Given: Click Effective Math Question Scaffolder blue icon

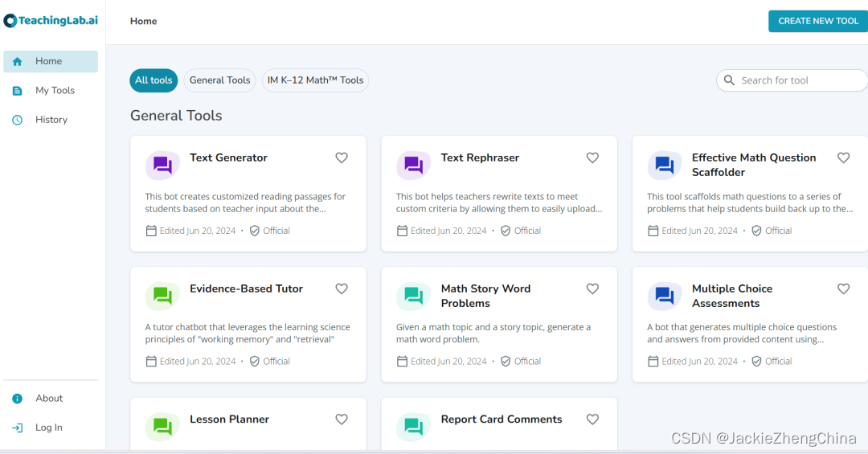Looking at the screenshot, I should pyautogui.click(x=665, y=165).
